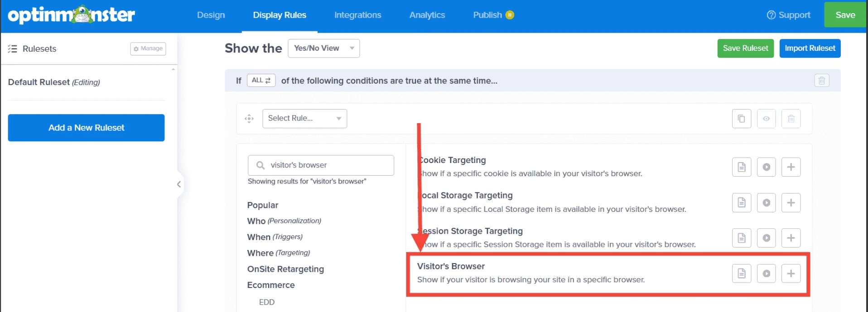Screen dimensions: 868x312
Task: Duplicate the rule with copy icon
Action: [x=742, y=119]
